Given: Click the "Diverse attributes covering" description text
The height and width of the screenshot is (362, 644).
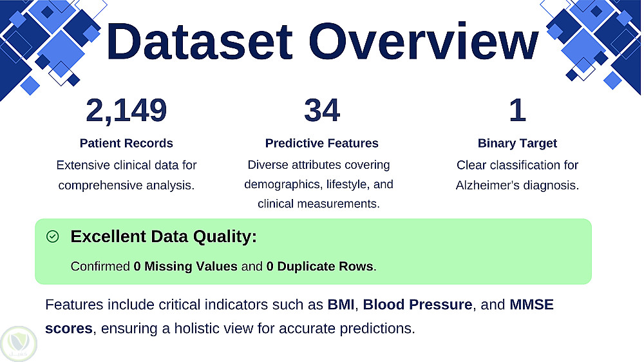Looking at the screenshot, I should tap(318, 165).
